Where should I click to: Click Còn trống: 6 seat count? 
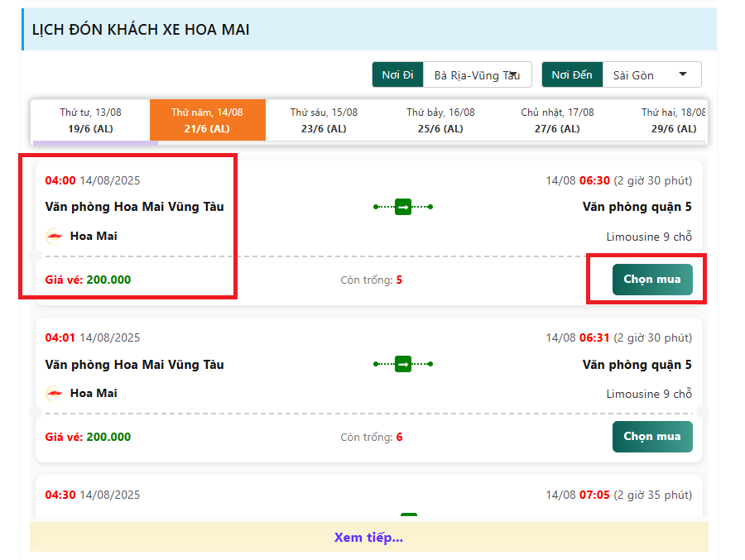tap(372, 438)
